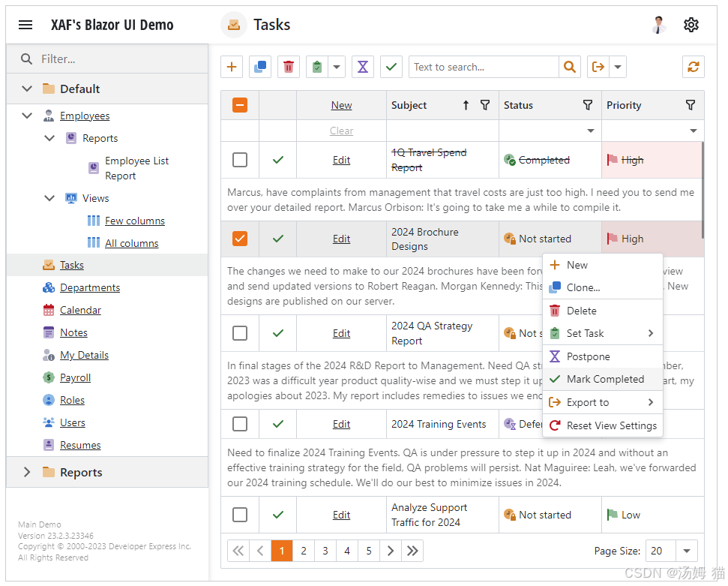Choose New in the context menu

pyautogui.click(x=603, y=265)
